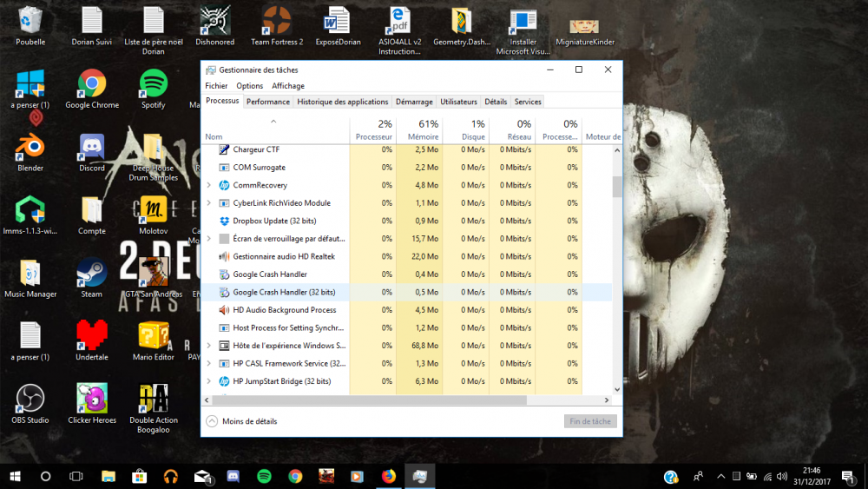
Task: Open the Discord desktop shortcut
Action: 92,148
